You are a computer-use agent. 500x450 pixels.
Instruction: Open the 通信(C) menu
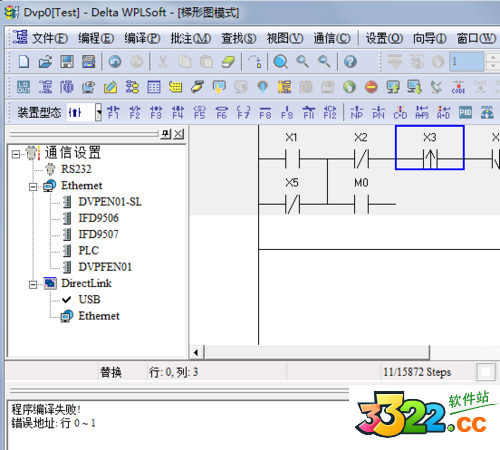(332, 38)
